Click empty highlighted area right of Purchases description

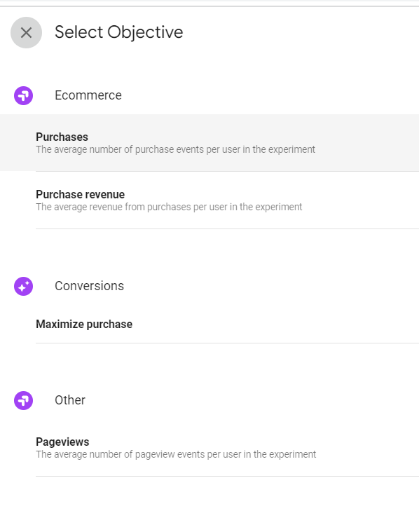coord(366,149)
